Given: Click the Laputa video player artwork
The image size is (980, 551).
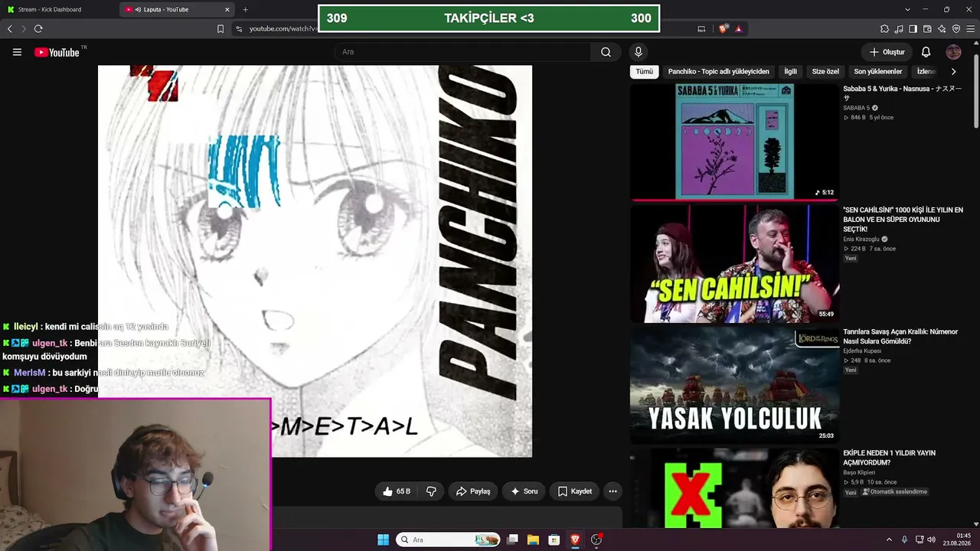Looking at the screenshot, I should coord(315,261).
